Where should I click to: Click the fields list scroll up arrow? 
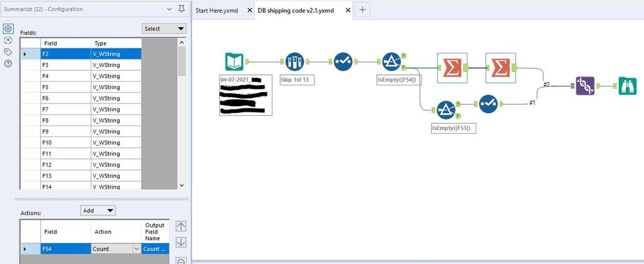(182, 42)
